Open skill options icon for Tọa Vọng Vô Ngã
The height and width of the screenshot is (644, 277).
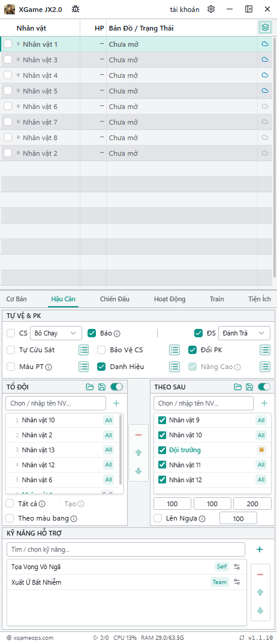[x=237, y=567]
